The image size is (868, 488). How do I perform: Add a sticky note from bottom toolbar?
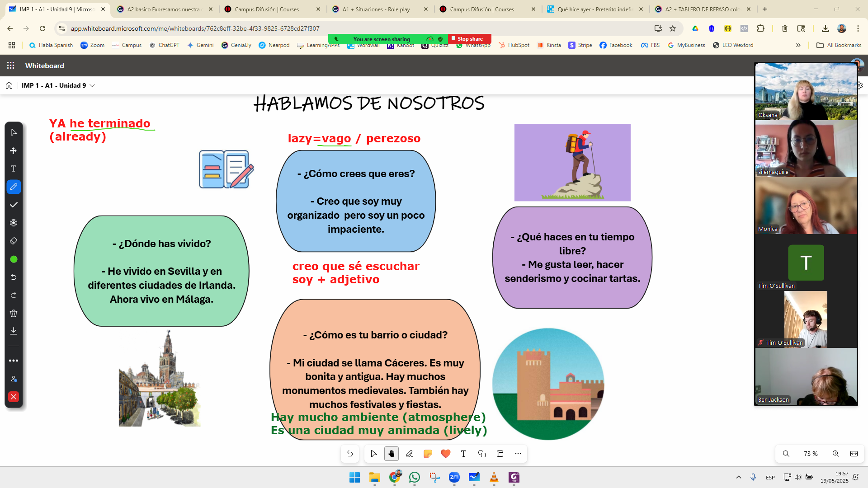428,454
